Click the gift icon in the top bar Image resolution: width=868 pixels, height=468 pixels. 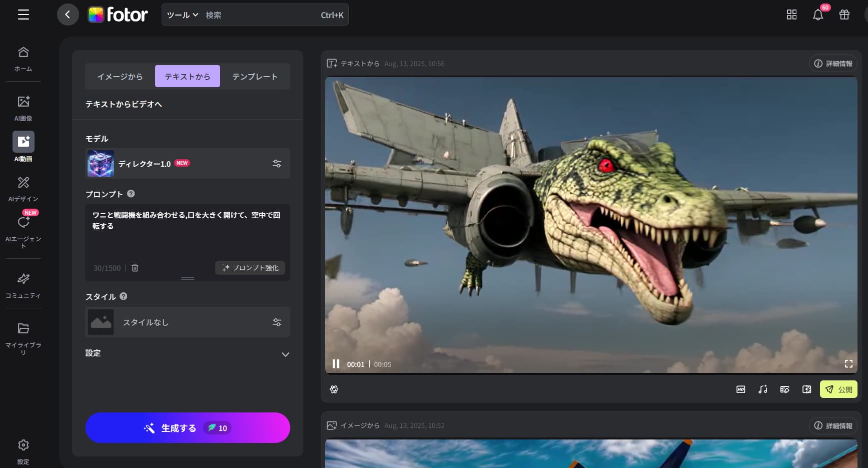[x=844, y=15]
